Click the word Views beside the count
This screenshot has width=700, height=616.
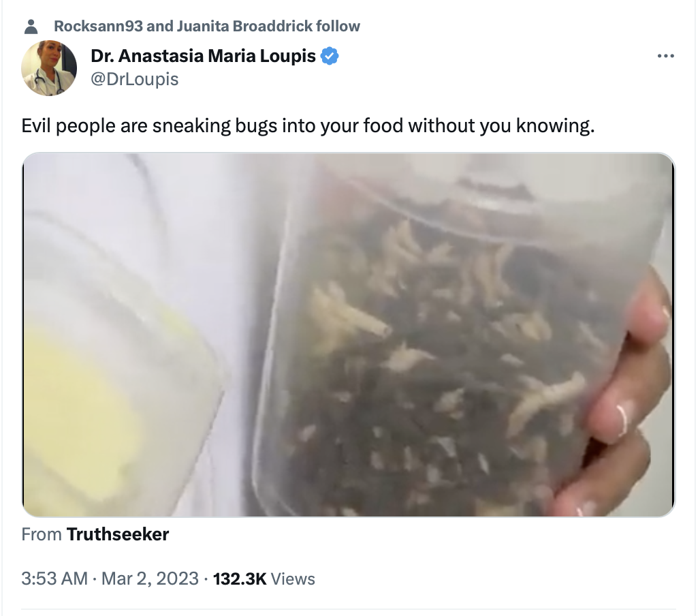(293, 579)
